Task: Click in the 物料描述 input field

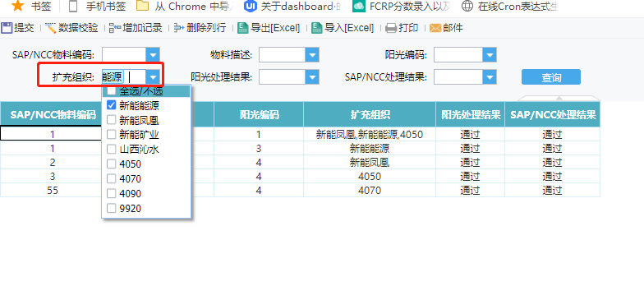Action: [x=283, y=54]
